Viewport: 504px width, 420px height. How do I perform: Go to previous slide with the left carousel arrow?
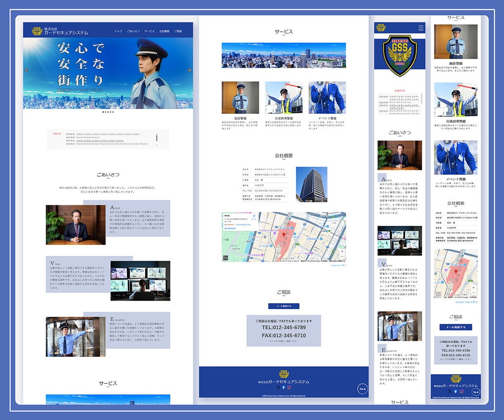26,70
